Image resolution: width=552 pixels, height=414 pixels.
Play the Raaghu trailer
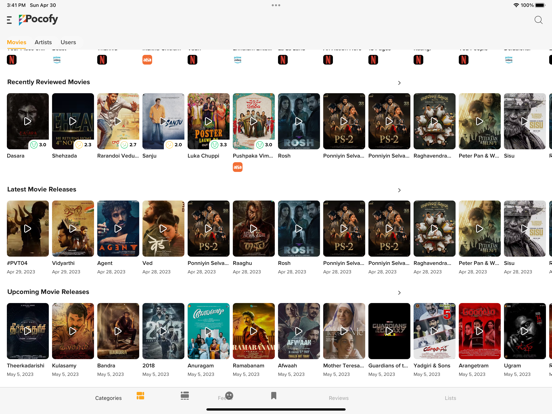pyautogui.click(x=253, y=228)
